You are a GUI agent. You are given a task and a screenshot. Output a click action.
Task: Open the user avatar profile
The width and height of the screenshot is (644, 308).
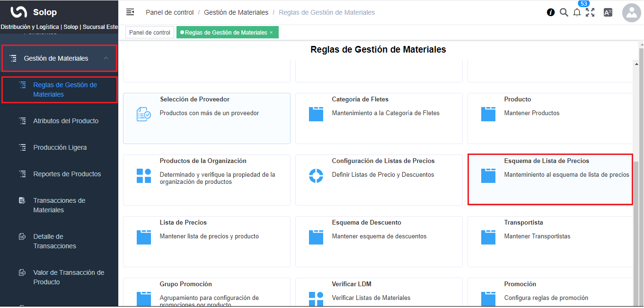pyautogui.click(x=631, y=13)
